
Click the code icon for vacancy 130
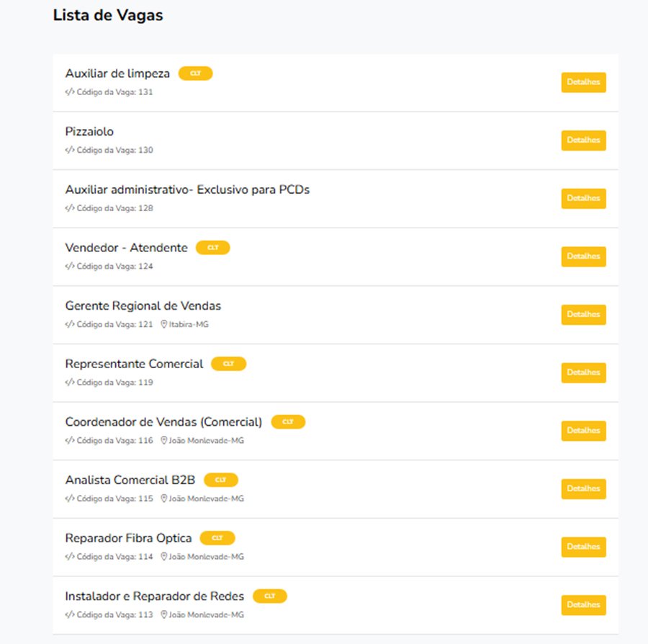(70, 150)
